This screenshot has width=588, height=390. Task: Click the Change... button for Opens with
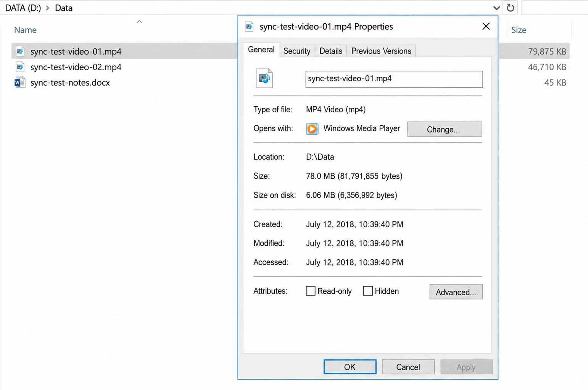pyautogui.click(x=445, y=129)
